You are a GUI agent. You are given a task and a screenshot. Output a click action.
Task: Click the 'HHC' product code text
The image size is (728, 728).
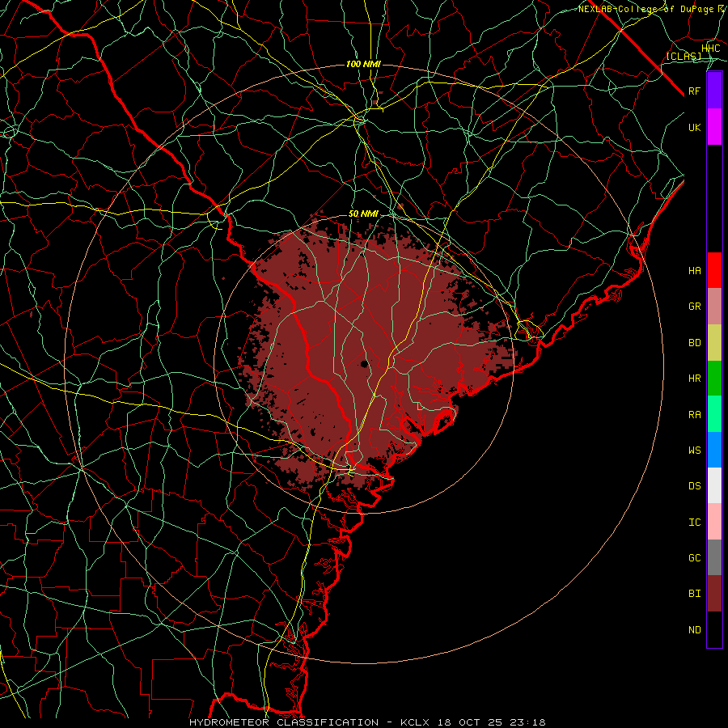(710, 49)
